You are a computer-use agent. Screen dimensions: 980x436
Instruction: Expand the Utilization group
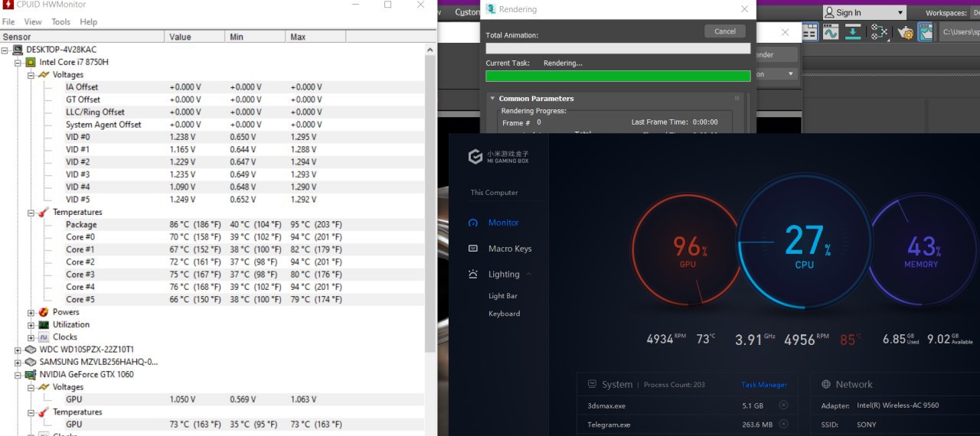click(31, 324)
